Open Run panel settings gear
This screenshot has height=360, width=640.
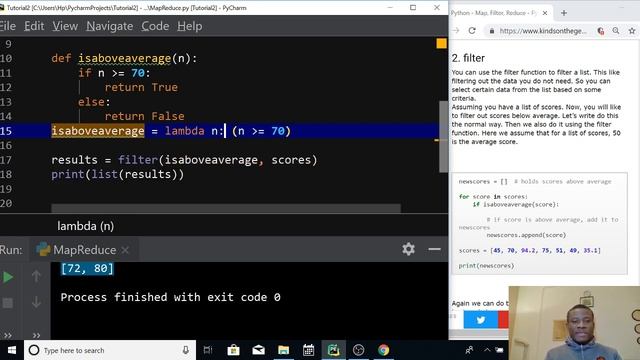[x=408, y=249]
